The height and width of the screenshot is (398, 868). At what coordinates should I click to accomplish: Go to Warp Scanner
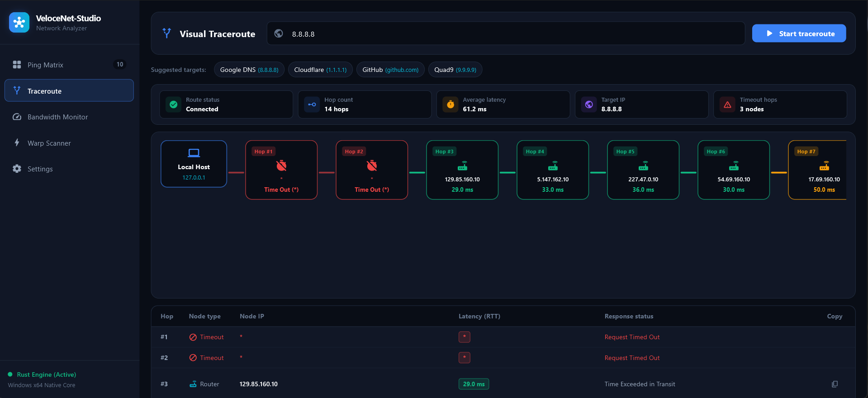coord(69,143)
